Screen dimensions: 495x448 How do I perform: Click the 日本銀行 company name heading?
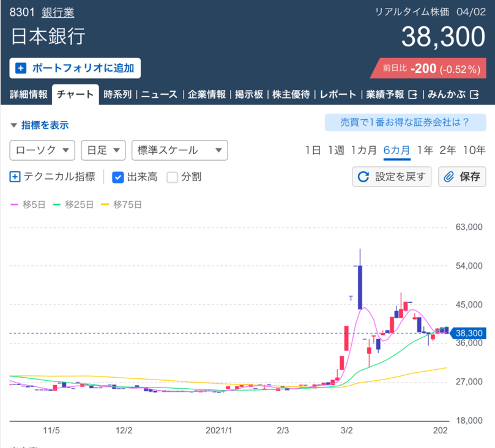pyautogui.click(x=48, y=36)
